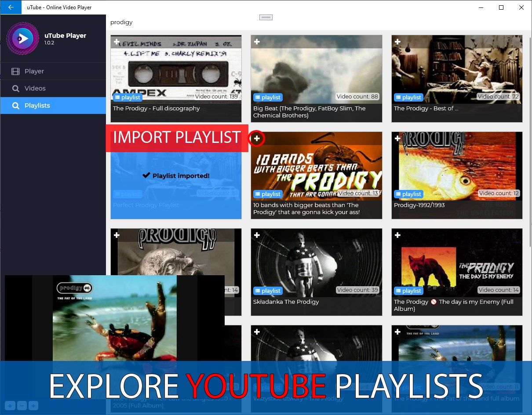Open the '10 bands with bigger beats' title
The width and height of the screenshot is (532, 415).
(306, 208)
